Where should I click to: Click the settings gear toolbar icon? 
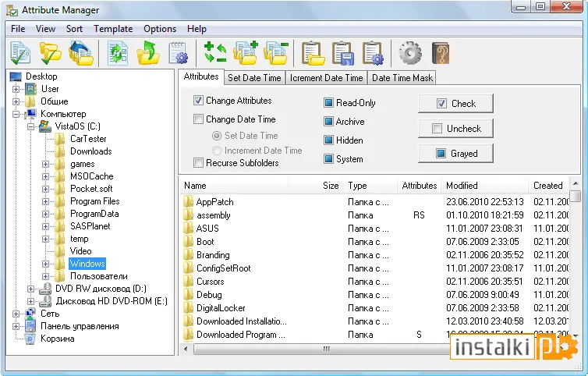click(x=410, y=53)
